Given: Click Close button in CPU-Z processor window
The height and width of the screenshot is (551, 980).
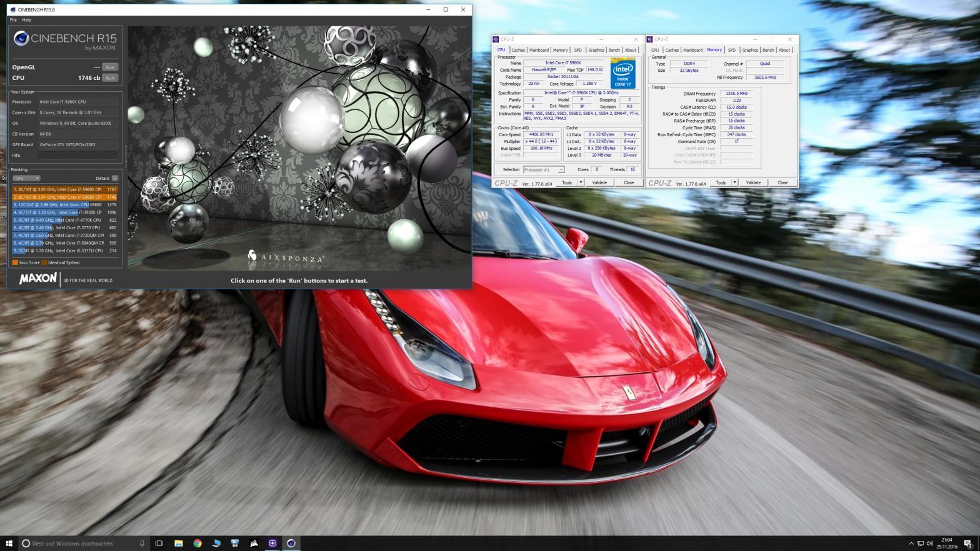Looking at the screenshot, I should click(x=629, y=182).
